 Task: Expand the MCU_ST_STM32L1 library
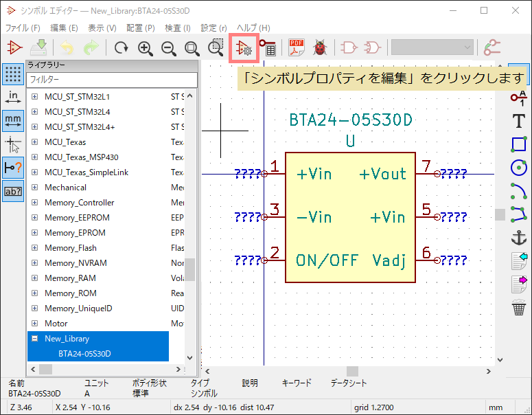(x=34, y=97)
